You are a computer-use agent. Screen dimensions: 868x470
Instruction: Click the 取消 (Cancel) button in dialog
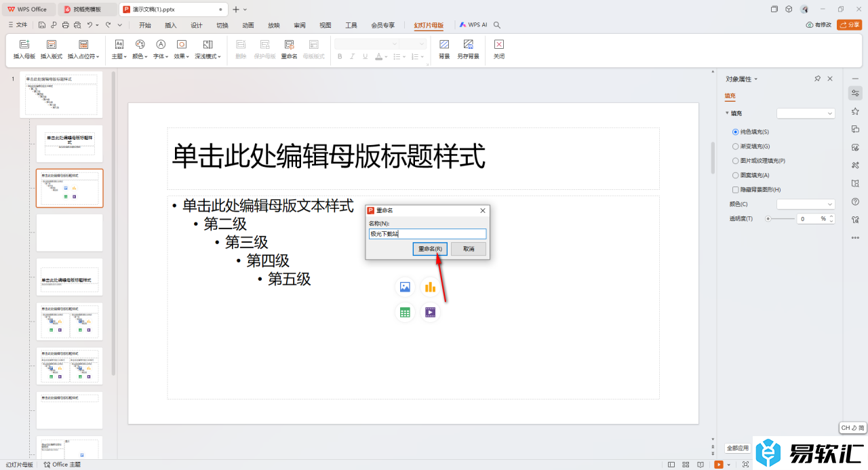469,249
